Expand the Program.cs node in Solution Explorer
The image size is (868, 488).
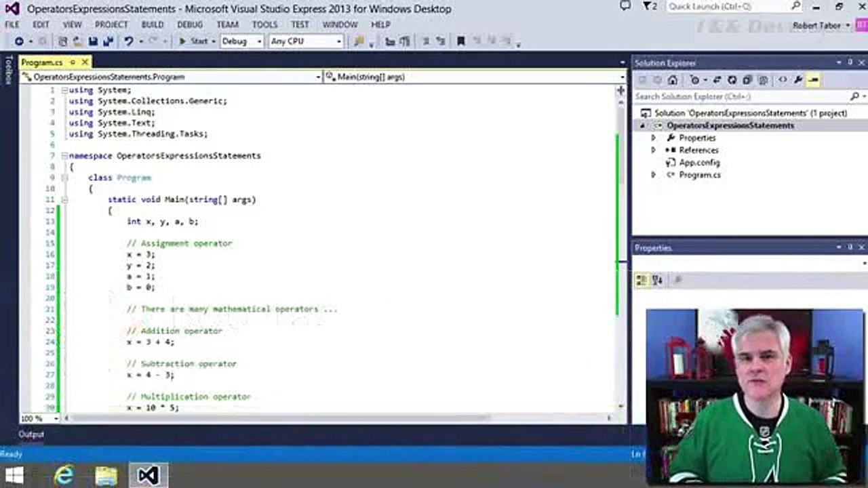[x=653, y=175]
